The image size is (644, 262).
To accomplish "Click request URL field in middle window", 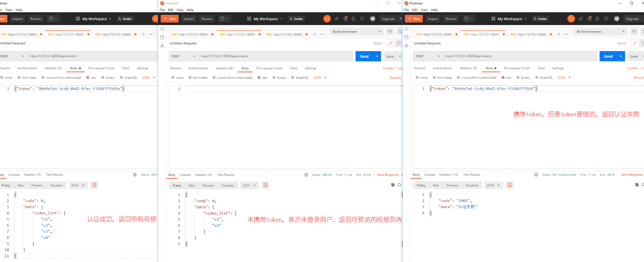I will point(275,56).
